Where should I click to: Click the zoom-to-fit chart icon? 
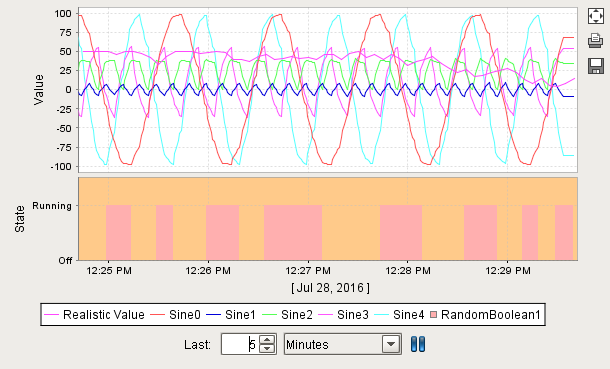[595, 16]
